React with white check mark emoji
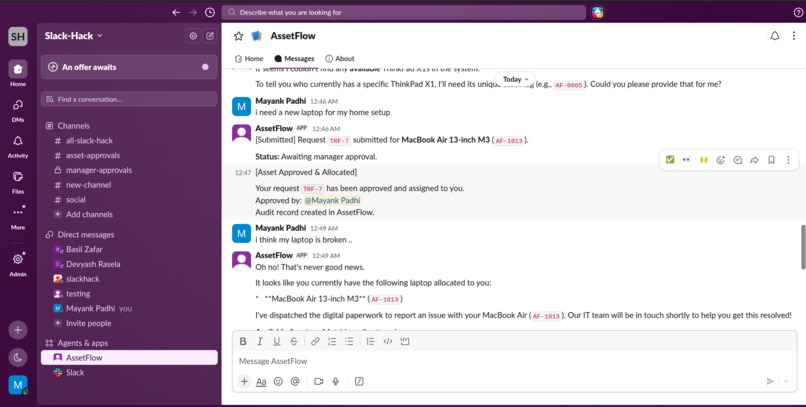Viewport: 806px width, 407px height. pos(670,160)
